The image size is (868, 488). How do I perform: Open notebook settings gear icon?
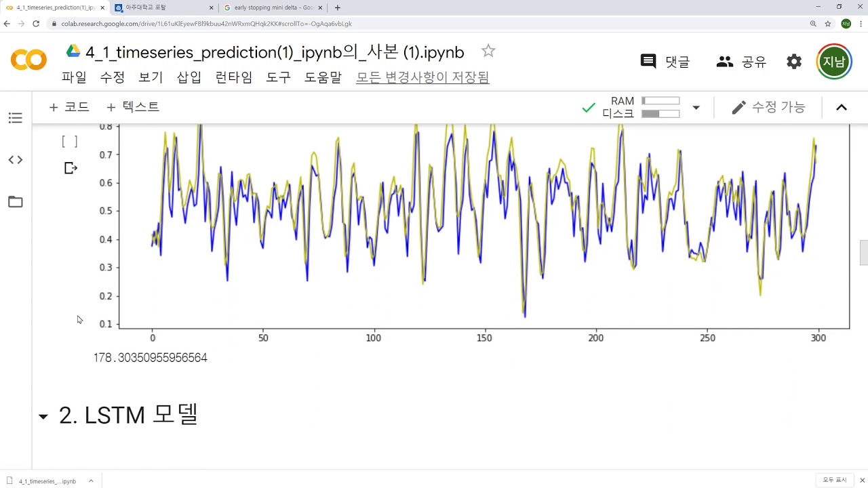click(794, 62)
